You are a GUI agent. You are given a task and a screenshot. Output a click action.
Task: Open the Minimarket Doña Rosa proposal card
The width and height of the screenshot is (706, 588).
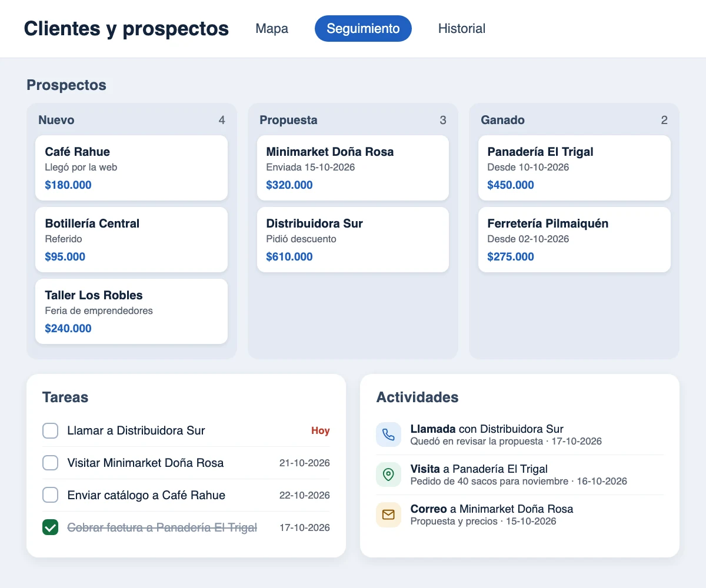click(x=353, y=168)
